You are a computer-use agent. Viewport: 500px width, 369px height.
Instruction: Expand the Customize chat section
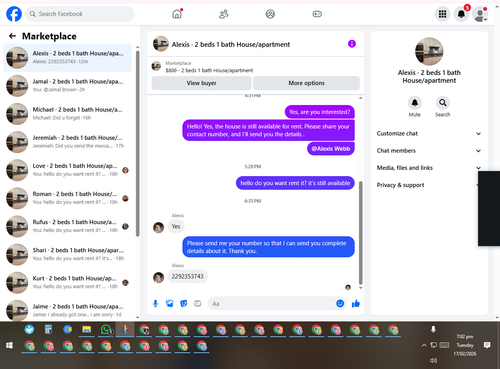tap(429, 134)
